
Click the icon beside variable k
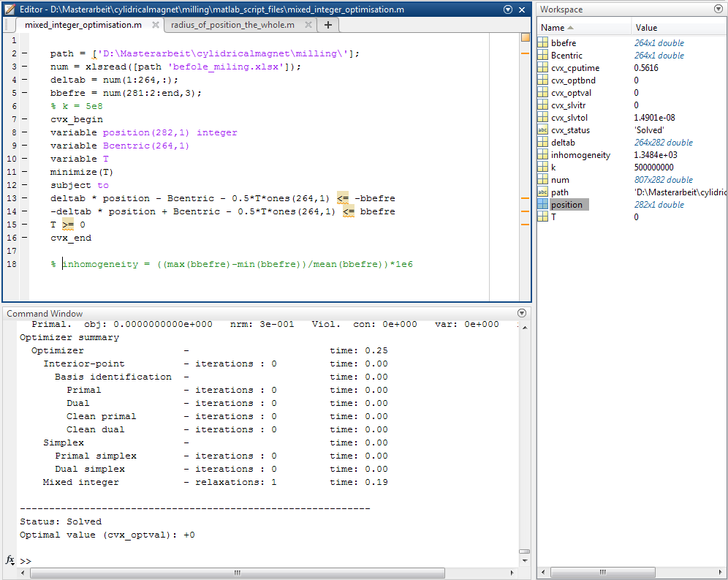pyautogui.click(x=543, y=167)
